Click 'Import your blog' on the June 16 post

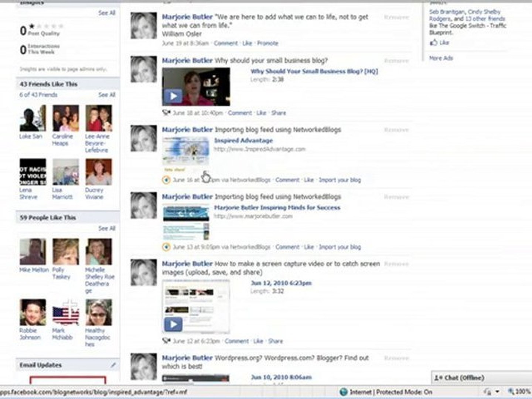click(x=340, y=180)
